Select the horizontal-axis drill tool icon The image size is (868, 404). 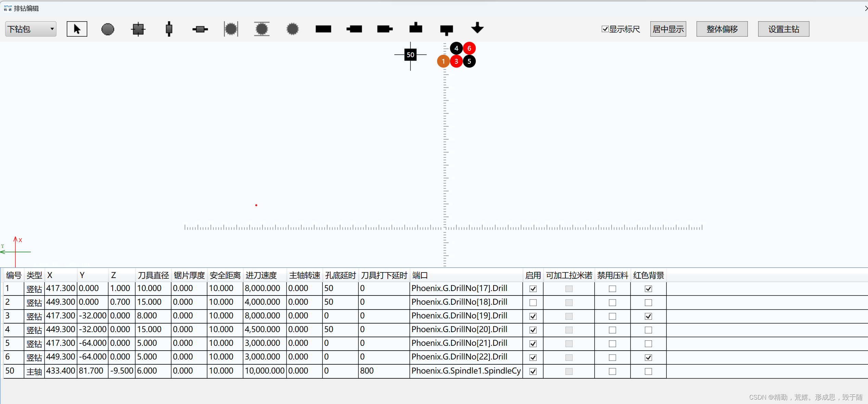200,29
